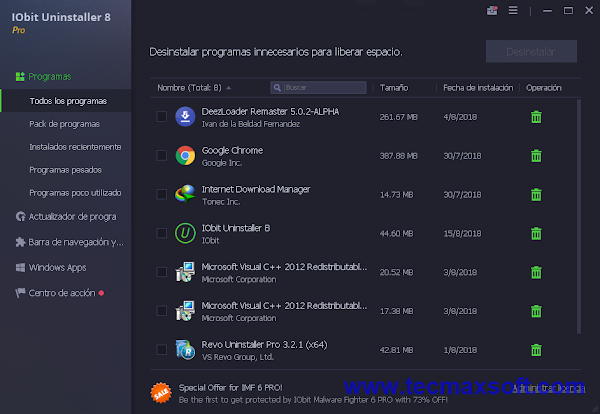This screenshot has height=414, width=600.
Task: Select DeezLoader Remaster 5.0.2-ALPHA name
Action: (270, 112)
